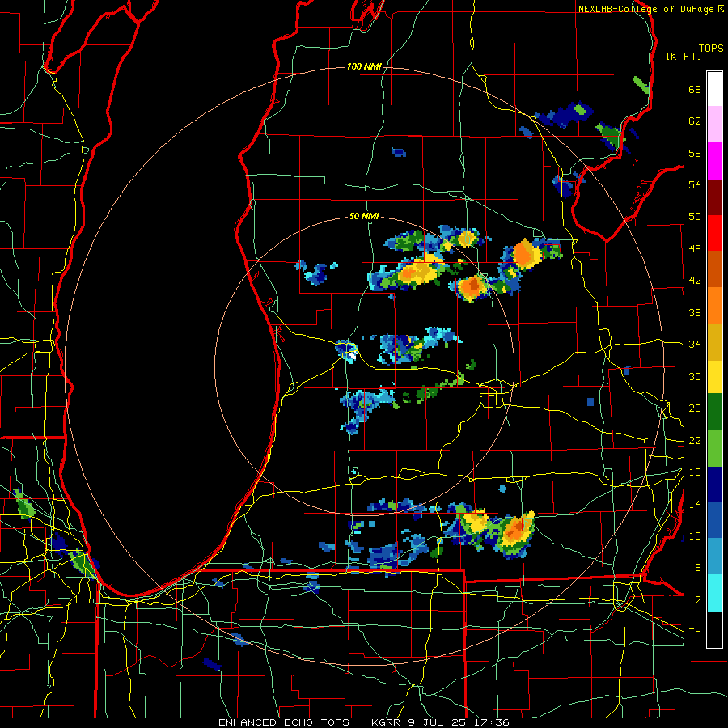The image size is (728, 728).
Task: Select the legend value 2
Action: pos(698,599)
